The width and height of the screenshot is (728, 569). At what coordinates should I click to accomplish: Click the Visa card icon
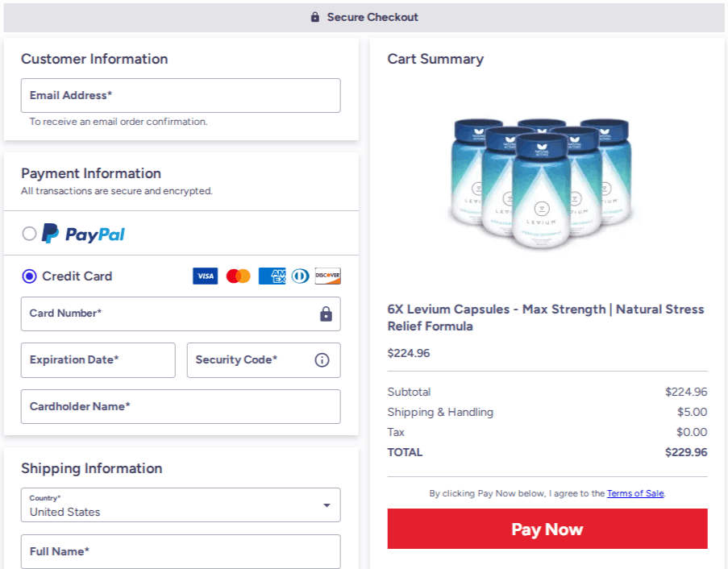pyautogui.click(x=205, y=276)
